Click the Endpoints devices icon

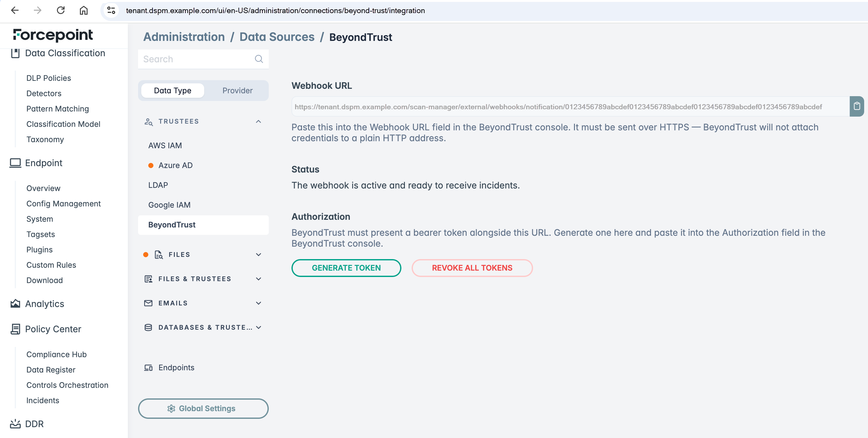[148, 368]
